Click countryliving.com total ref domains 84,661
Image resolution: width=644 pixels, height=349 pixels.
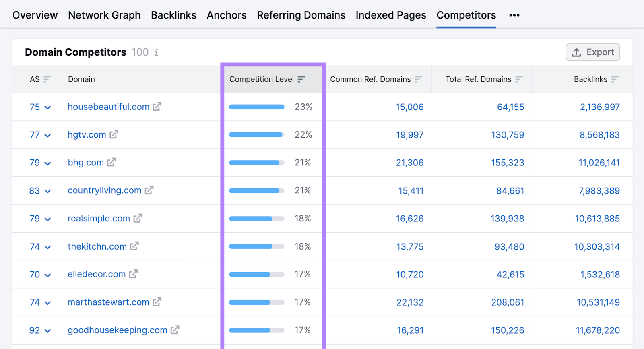[x=510, y=191]
